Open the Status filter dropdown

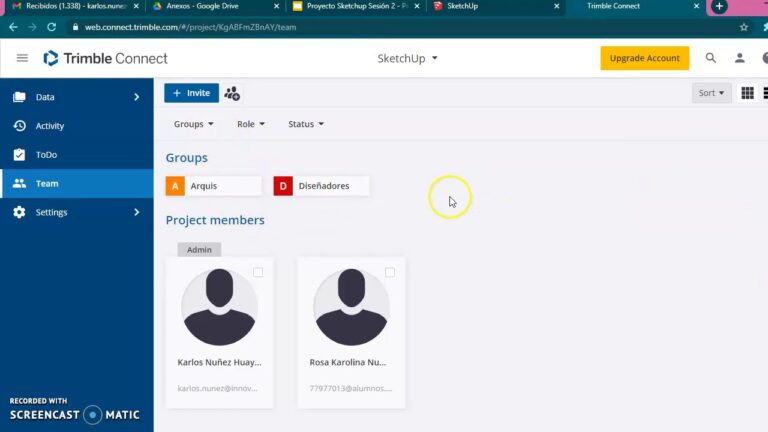pyautogui.click(x=306, y=124)
